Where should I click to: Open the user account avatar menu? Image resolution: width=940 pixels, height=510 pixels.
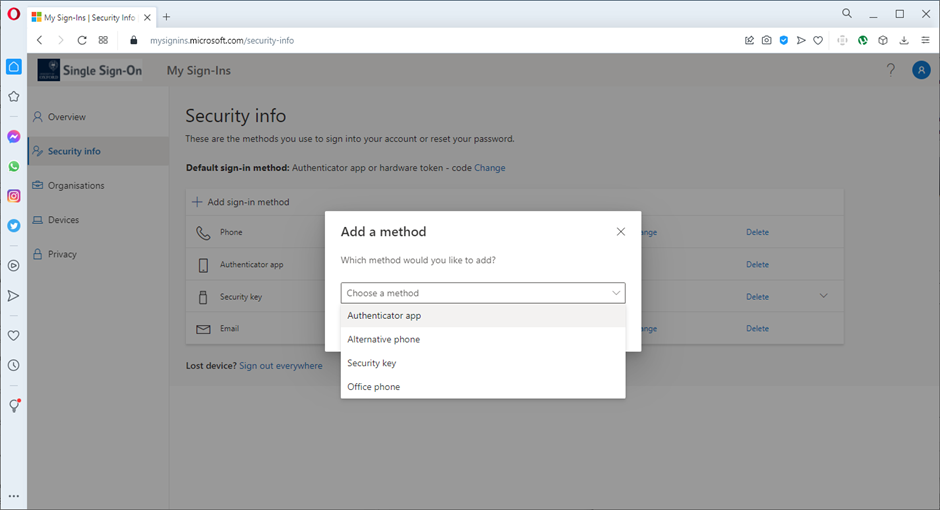[x=921, y=70]
